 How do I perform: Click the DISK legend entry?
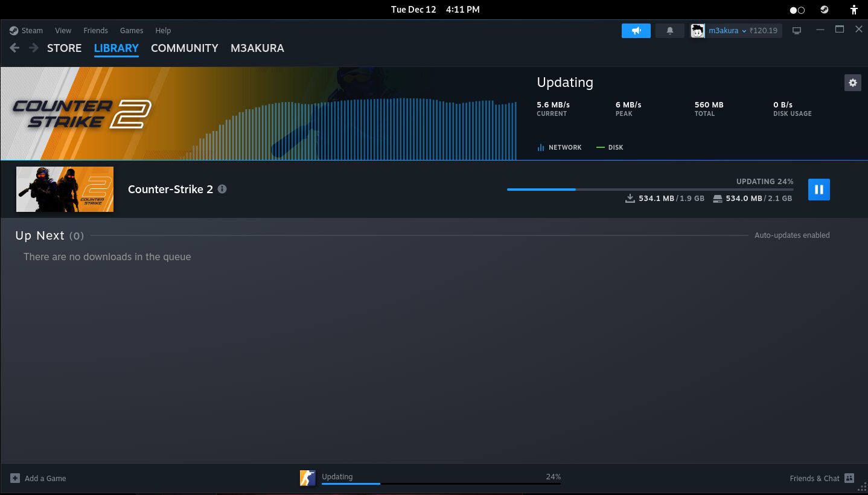(610, 147)
